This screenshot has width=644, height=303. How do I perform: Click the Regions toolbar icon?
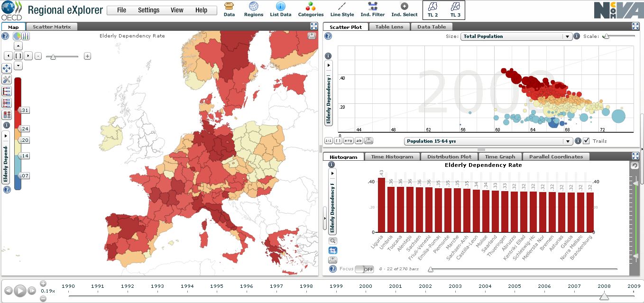point(253,9)
